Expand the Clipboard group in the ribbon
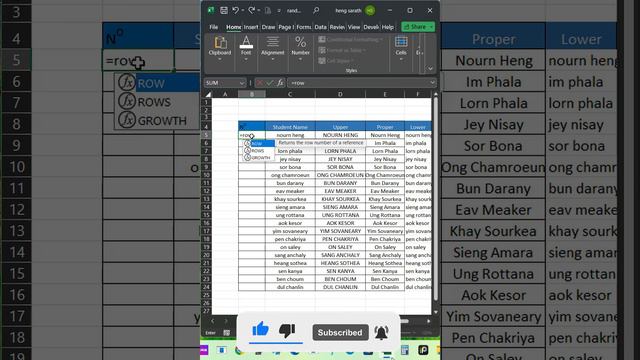Viewport: 640px width, 360px height. click(220, 59)
